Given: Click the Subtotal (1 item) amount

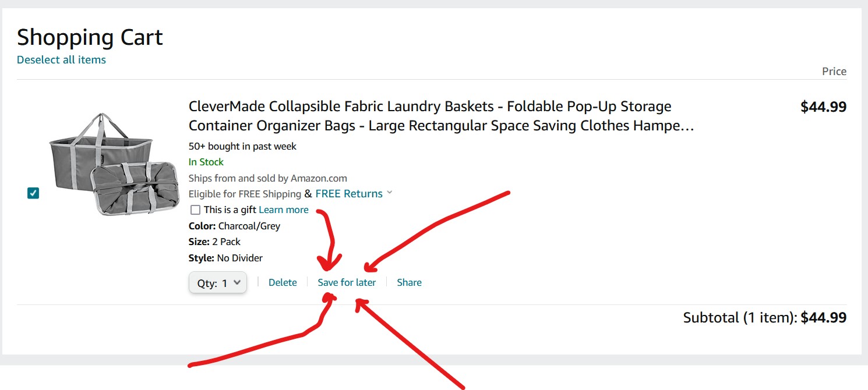Looking at the screenshot, I should [823, 318].
